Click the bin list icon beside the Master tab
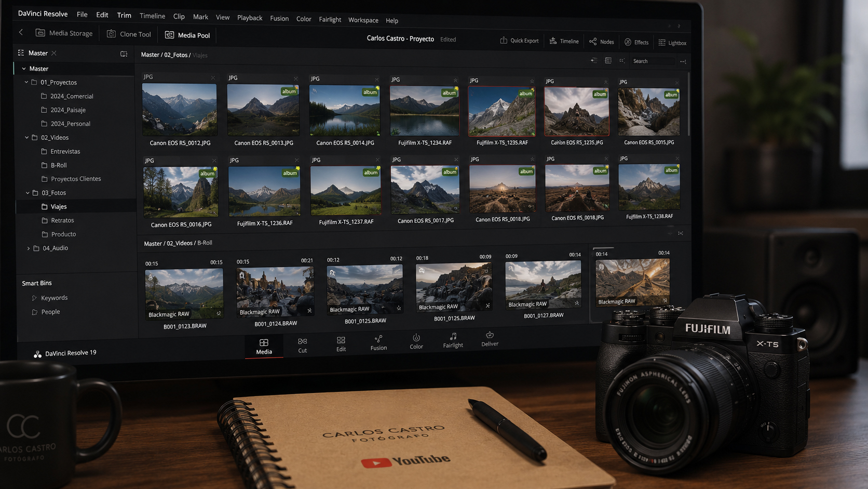Image resolution: width=868 pixels, height=489 pixels. click(x=21, y=52)
